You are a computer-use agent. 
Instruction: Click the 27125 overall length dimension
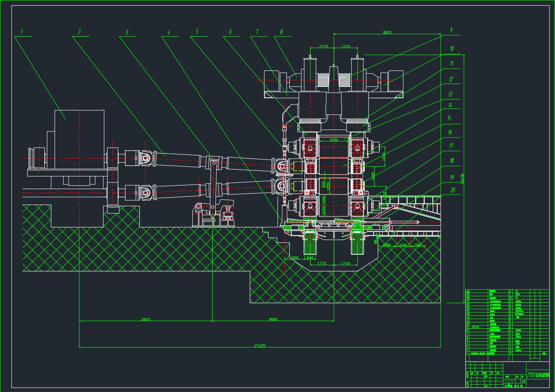(260, 346)
